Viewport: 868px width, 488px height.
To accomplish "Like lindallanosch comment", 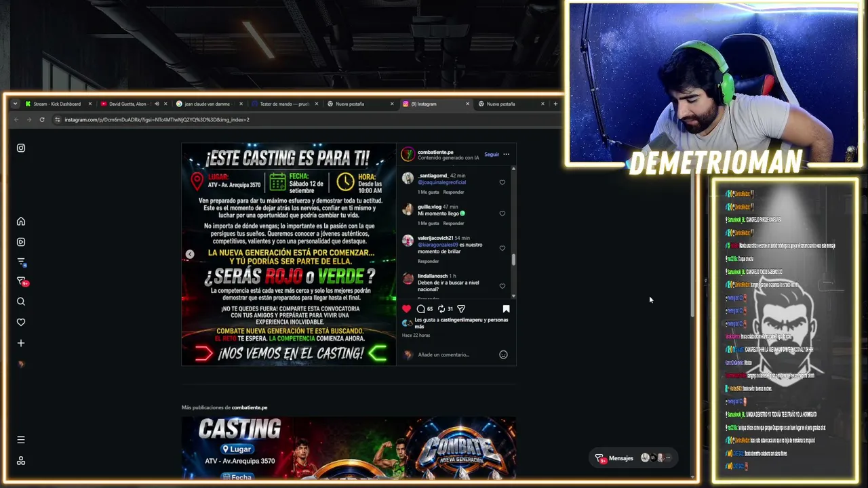I will [502, 286].
